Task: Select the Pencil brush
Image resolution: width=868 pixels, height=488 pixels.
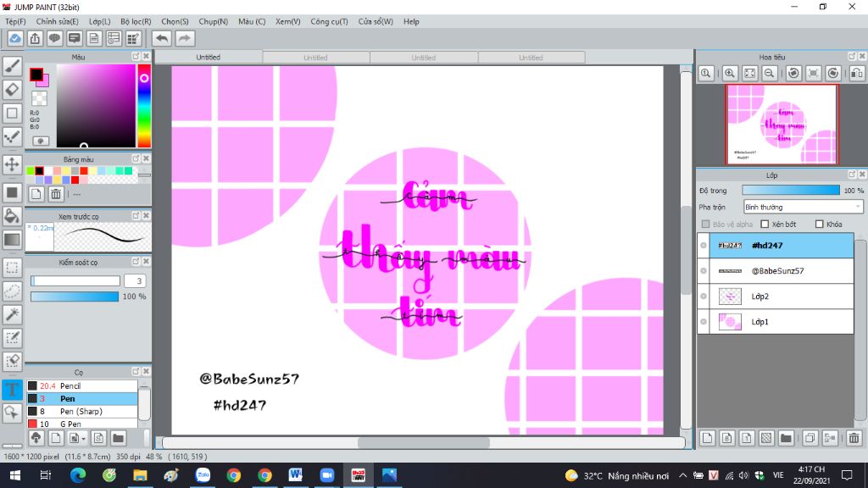Action: tap(82, 385)
